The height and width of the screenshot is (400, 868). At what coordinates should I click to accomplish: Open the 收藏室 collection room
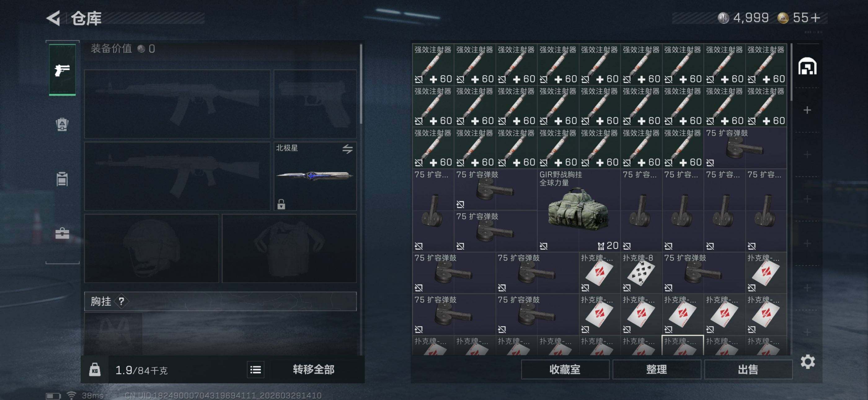(565, 369)
